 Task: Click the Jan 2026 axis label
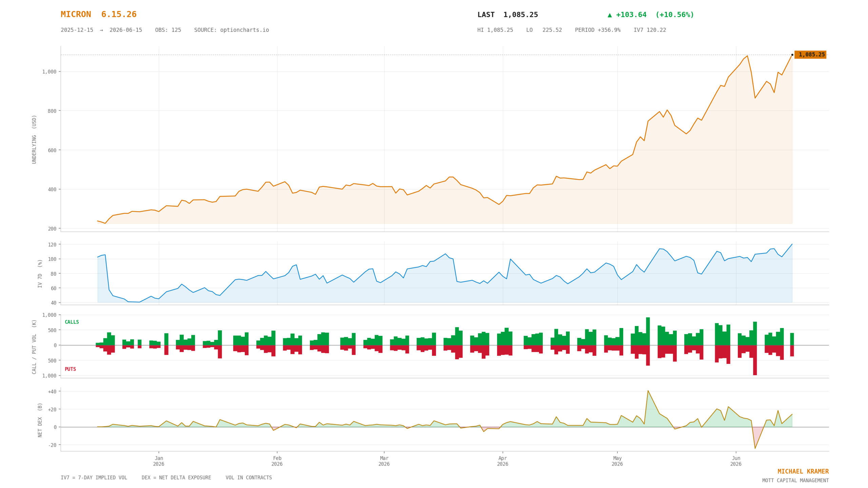(x=159, y=461)
